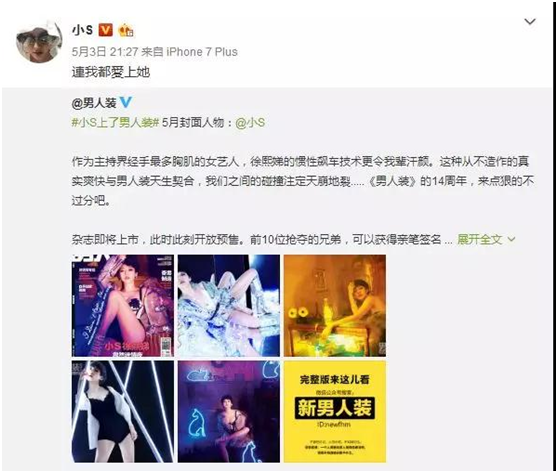Open the blue silver outfit photo thumbnail
This screenshot has height=473, width=558.
(x=229, y=305)
